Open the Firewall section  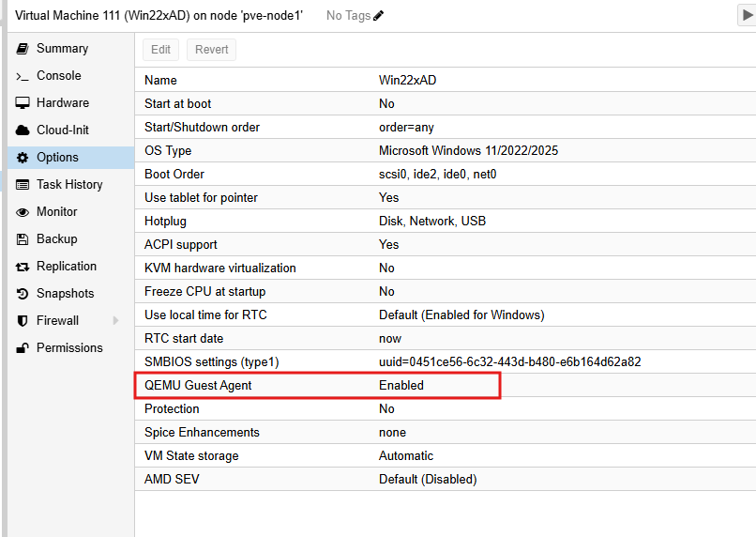(x=57, y=321)
